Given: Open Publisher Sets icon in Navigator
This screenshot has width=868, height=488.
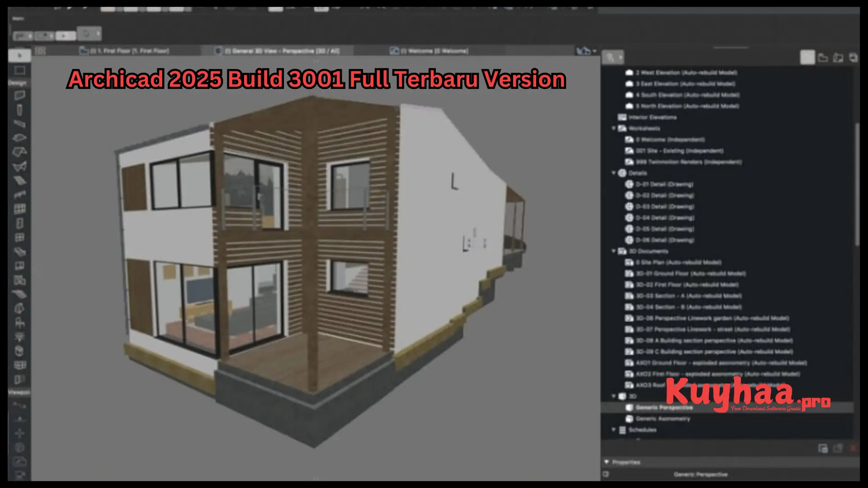Looking at the screenshot, I should 853,58.
